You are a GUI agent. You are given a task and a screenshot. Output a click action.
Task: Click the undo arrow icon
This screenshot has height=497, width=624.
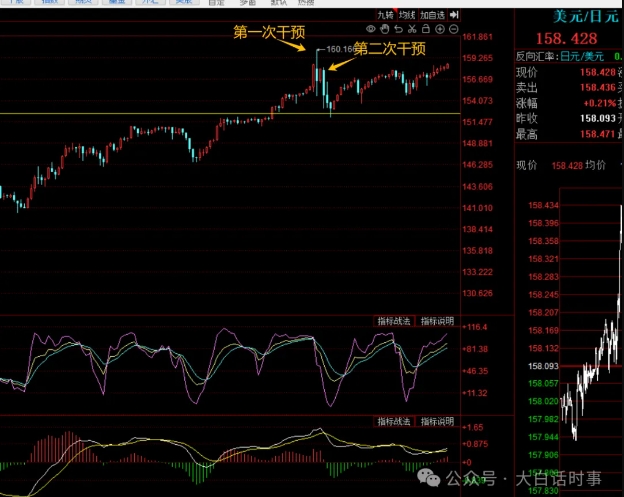(x=398, y=29)
